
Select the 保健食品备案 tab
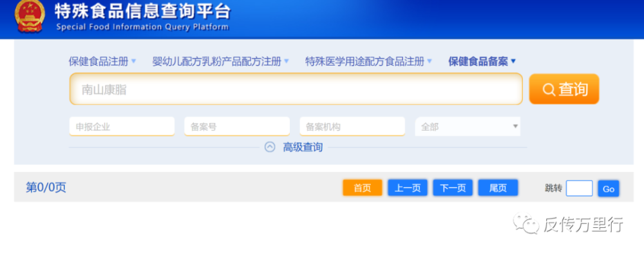[478, 62]
